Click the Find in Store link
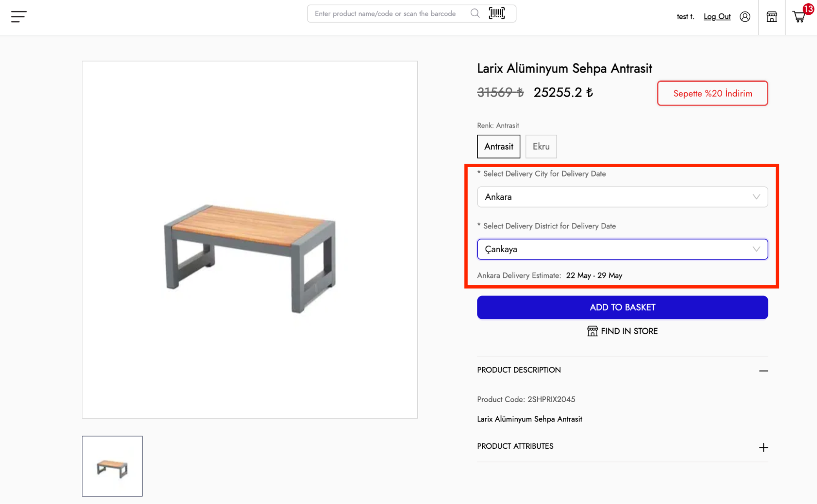The image size is (817, 504). [x=629, y=331]
